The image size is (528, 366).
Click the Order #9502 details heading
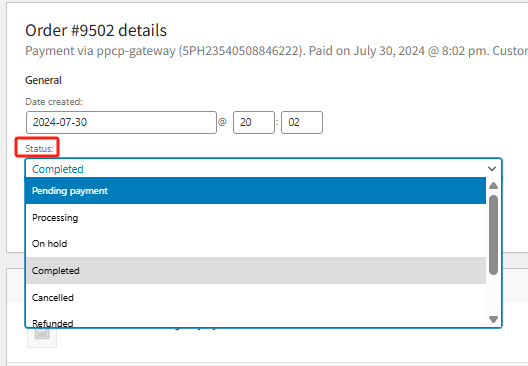[96, 30]
